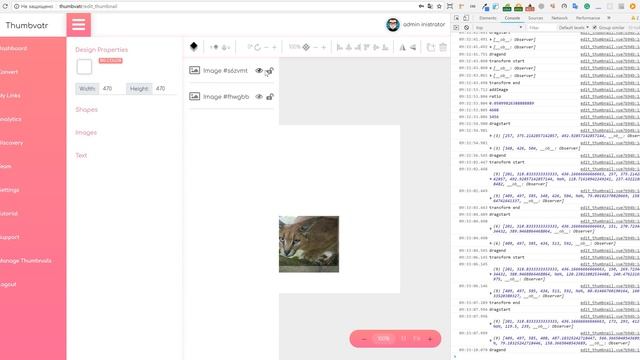This screenshot has width=640, height=360.
Task: Open Dashboard in sidebar
Action: (13, 48)
